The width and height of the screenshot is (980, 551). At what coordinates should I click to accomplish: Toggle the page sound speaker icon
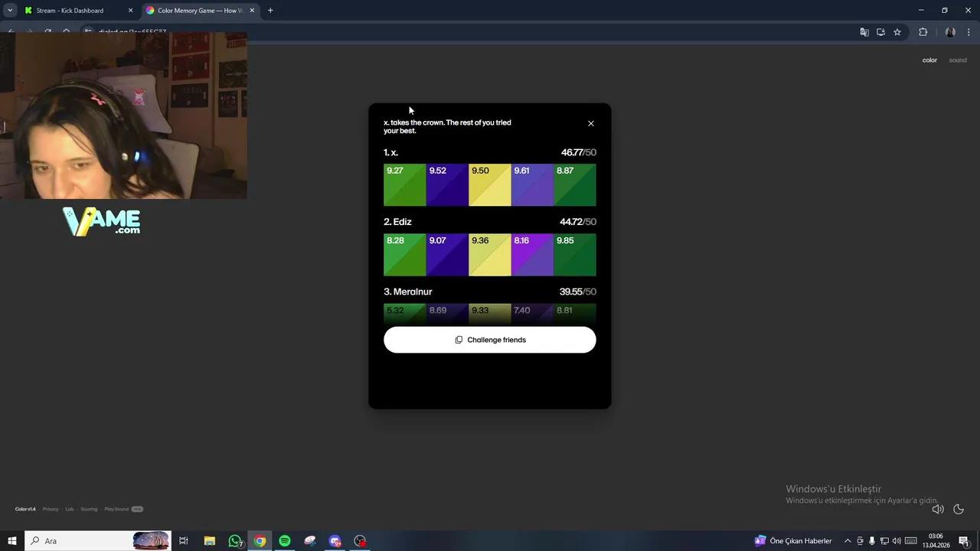(938, 509)
